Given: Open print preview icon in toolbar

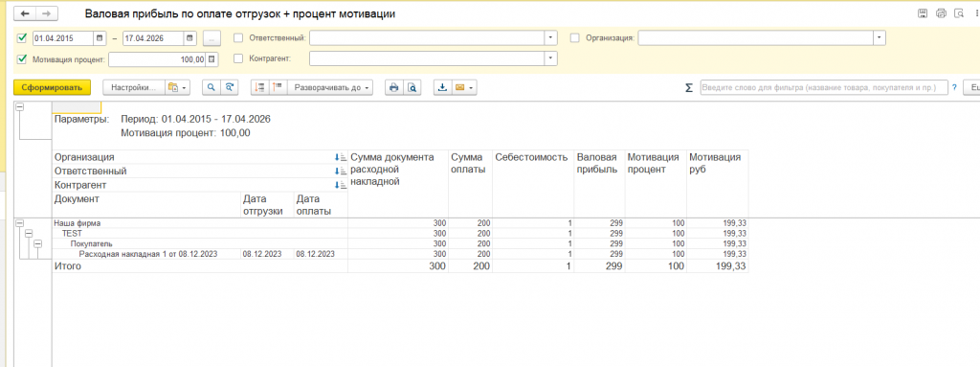Looking at the screenshot, I should pyautogui.click(x=412, y=88).
